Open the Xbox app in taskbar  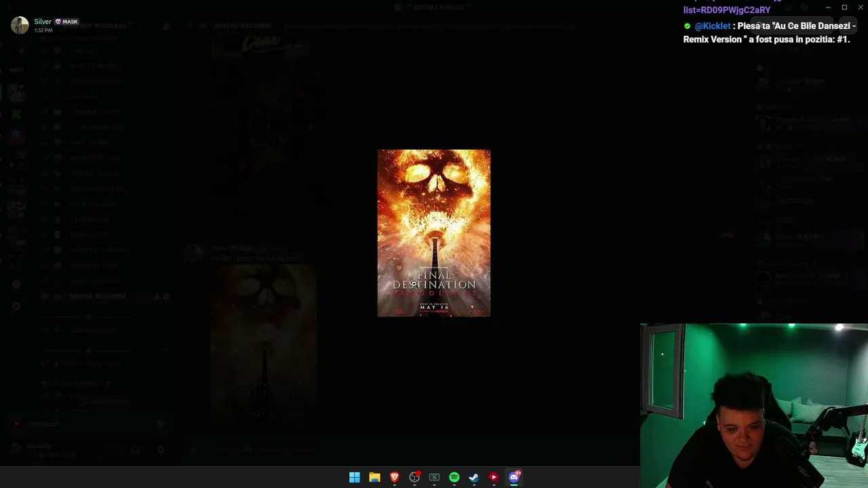tap(434, 477)
